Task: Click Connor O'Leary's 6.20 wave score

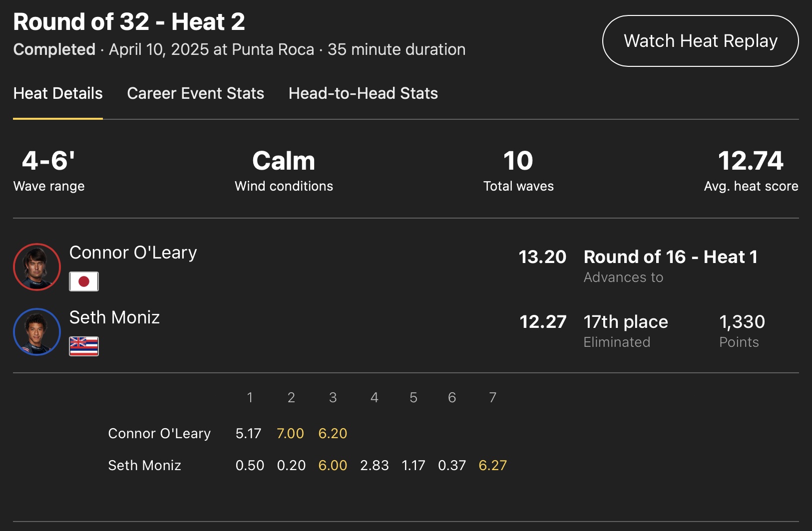Action: [333, 434]
